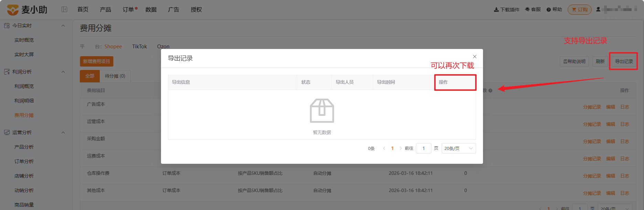Image resolution: width=644 pixels, height=210 pixels.
Task: Click the 运营分析 chart icon
Action: [7, 132]
